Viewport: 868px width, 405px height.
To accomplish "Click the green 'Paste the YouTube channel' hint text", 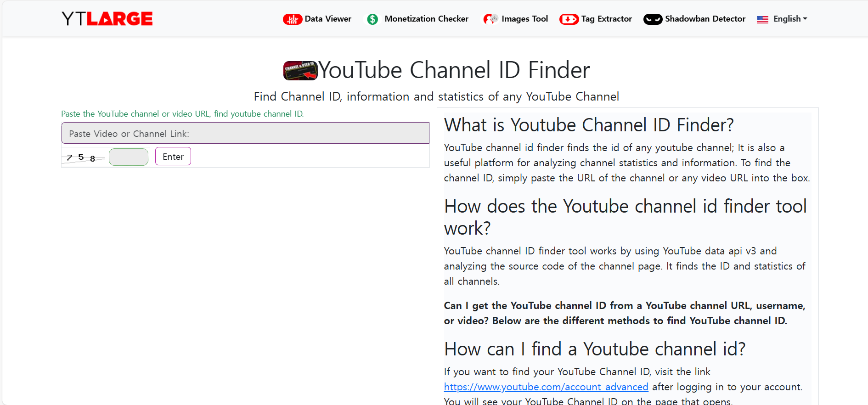I will click(182, 114).
